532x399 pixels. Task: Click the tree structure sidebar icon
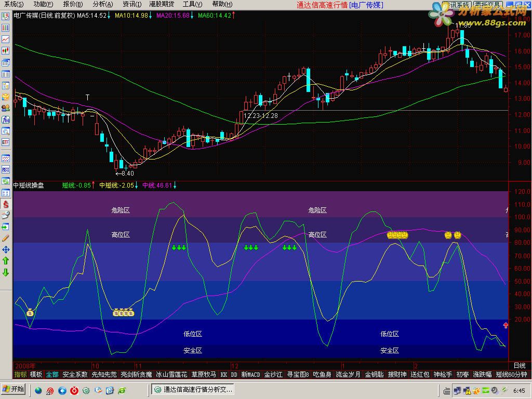pos(5,86)
